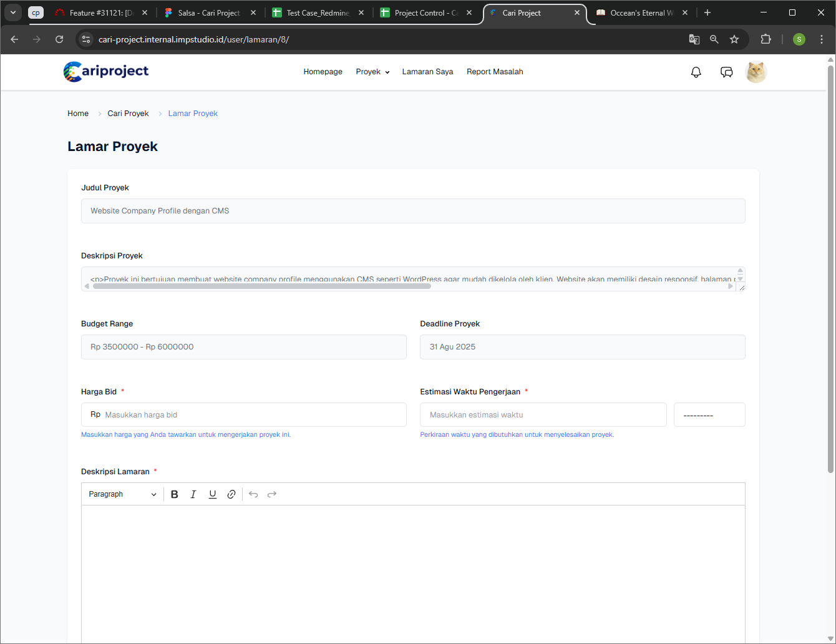This screenshot has height=644, width=836.
Task: Expand the Proyek navigation menu
Action: click(x=372, y=72)
